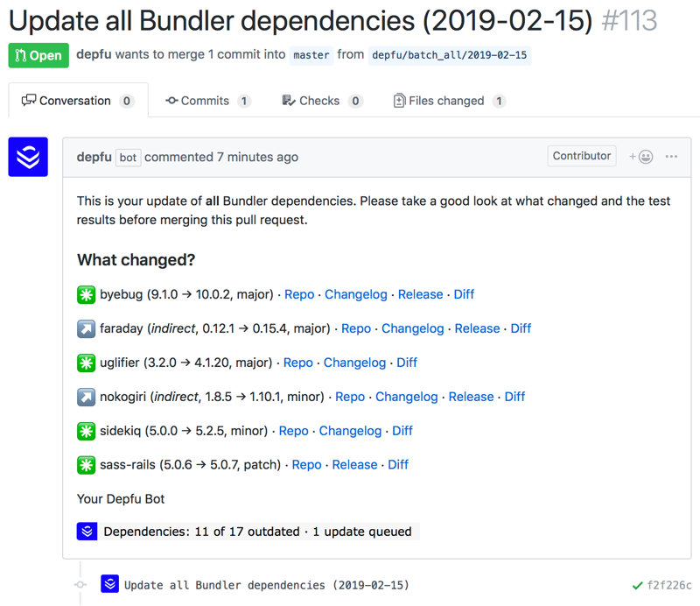Click the arrow icon next to faraday

(x=86, y=328)
